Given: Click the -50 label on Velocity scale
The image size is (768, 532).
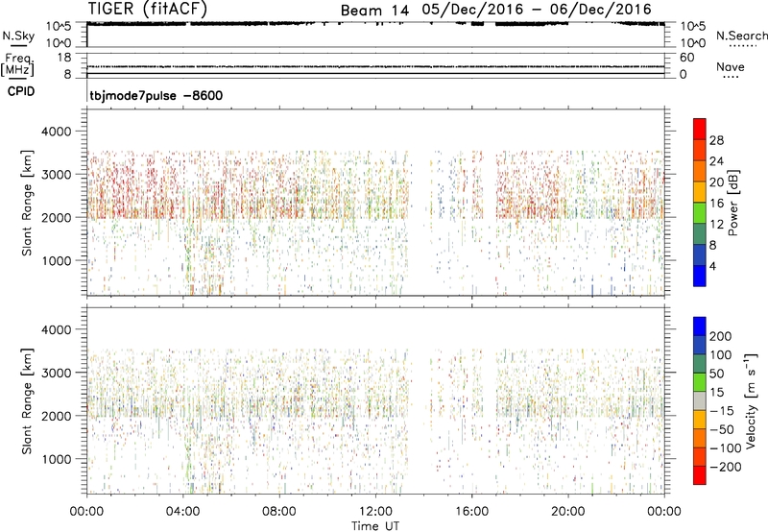Looking at the screenshot, I should click(x=722, y=429).
